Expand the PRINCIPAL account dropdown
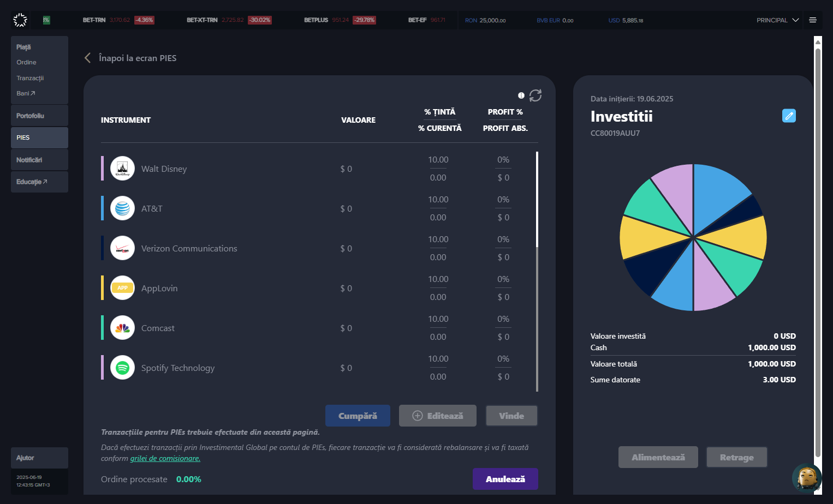 pyautogui.click(x=778, y=20)
